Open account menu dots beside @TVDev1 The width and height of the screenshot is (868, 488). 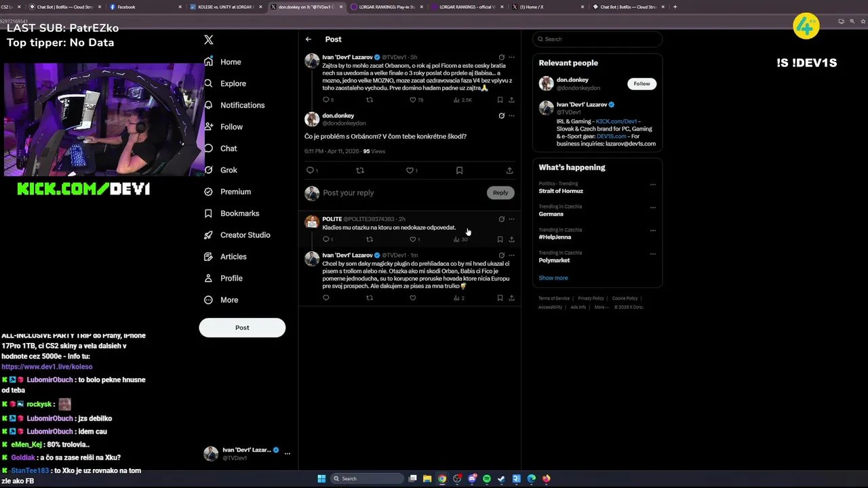pos(288,453)
